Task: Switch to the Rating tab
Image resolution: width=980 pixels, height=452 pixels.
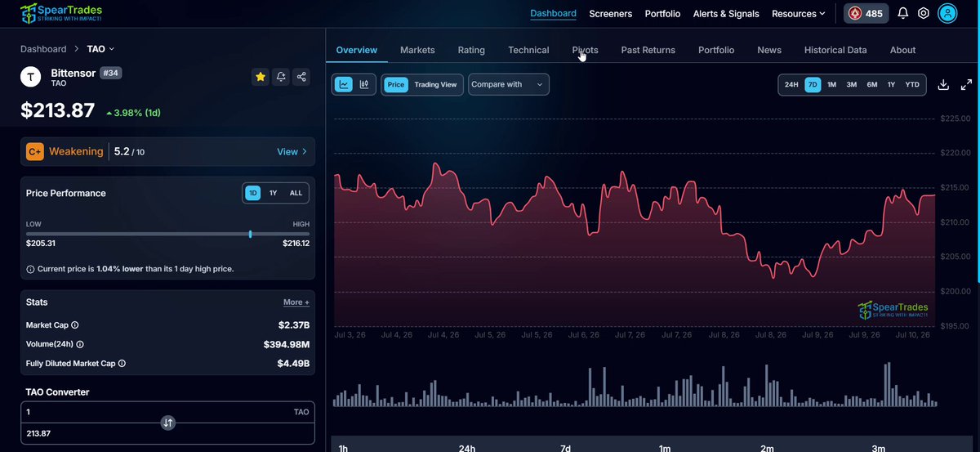Action: point(471,50)
